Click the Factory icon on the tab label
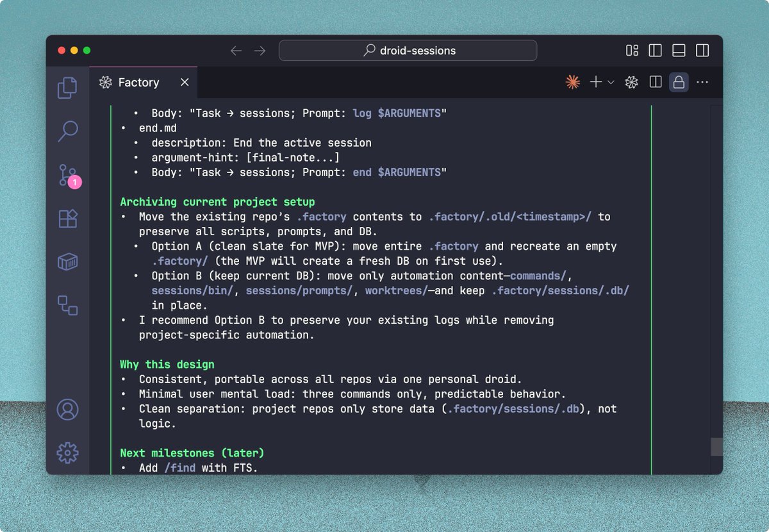The width and height of the screenshot is (769, 532). click(105, 82)
